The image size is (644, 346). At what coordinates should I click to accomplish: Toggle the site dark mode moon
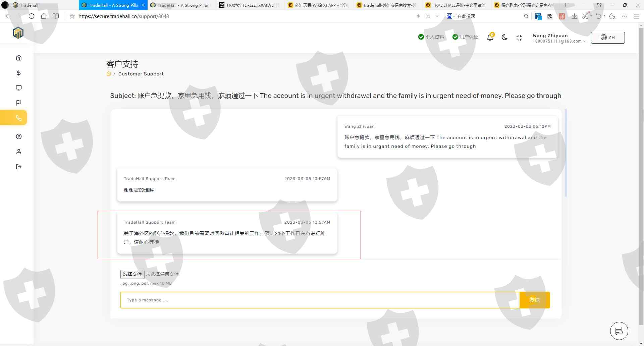504,38
